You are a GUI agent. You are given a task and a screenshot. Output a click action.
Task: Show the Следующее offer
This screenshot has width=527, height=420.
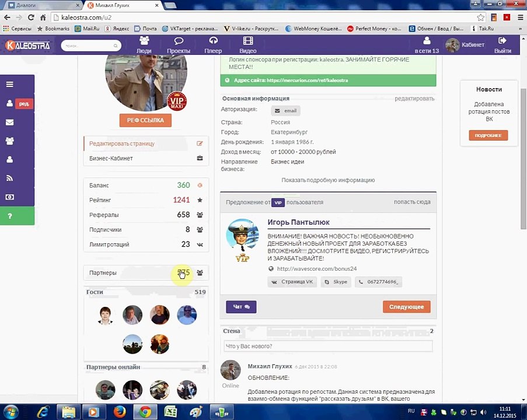tap(406, 307)
